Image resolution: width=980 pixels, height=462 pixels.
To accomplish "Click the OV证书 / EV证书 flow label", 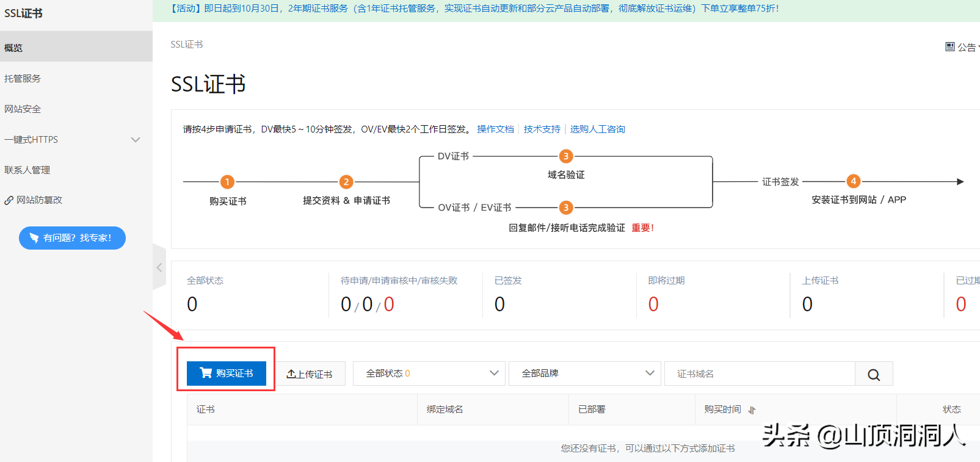I will coord(474,208).
